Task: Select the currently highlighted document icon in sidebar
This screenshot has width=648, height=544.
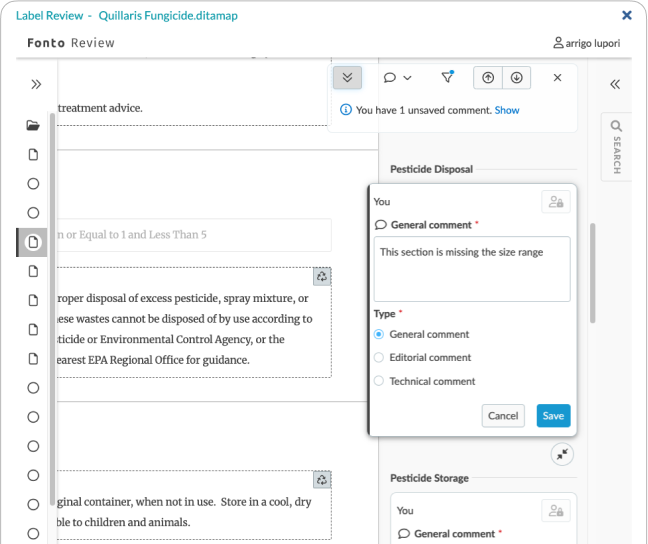Action: click(x=33, y=242)
